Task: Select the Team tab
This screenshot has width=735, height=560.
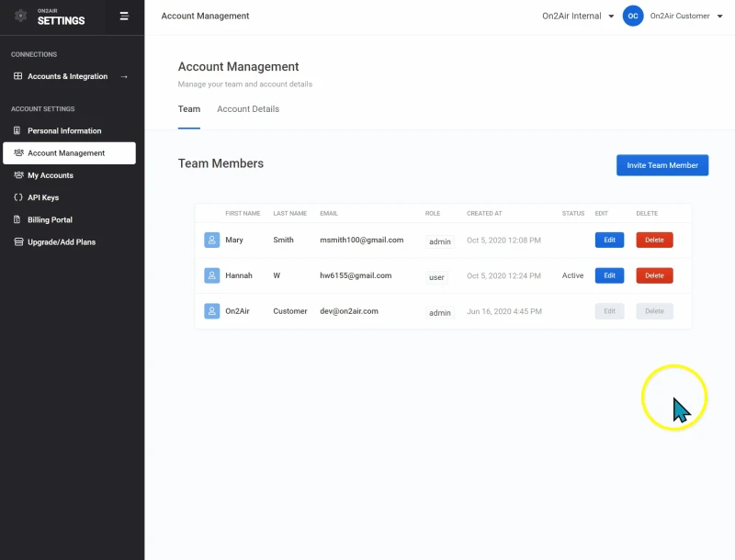Action: click(x=189, y=109)
